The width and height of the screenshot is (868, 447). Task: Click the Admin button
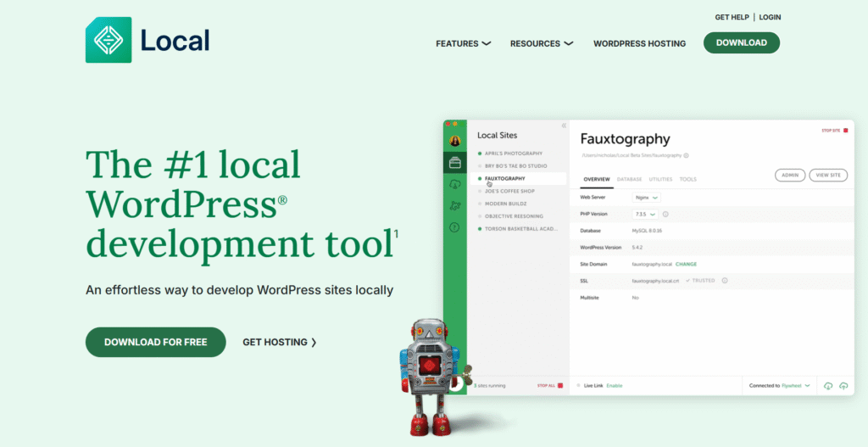coord(790,175)
